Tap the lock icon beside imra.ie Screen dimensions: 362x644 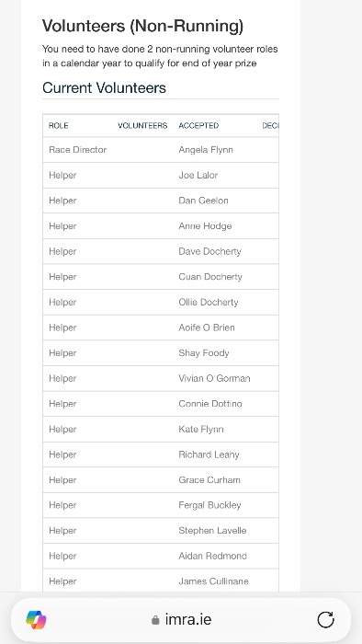[x=155, y=620]
